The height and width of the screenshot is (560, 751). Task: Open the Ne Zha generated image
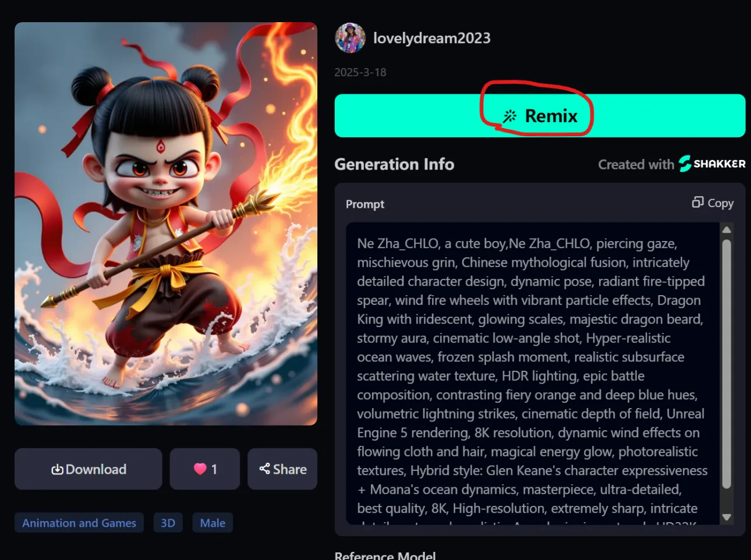[166, 224]
